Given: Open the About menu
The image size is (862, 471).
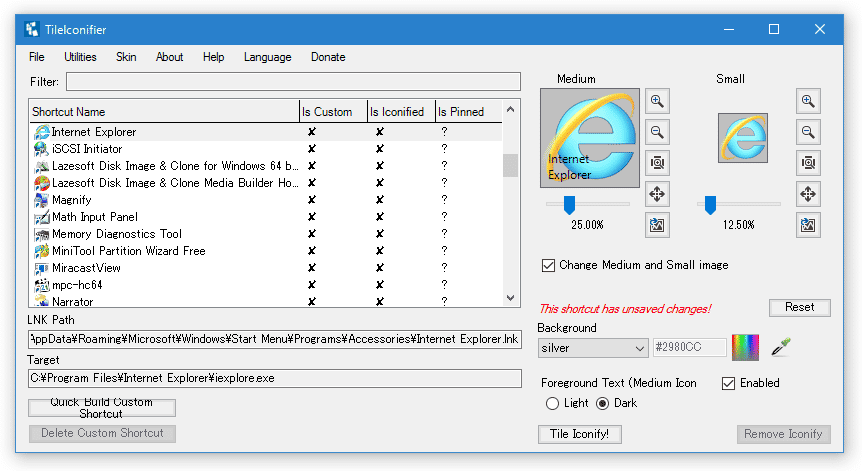Looking at the screenshot, I should [169, 57].
